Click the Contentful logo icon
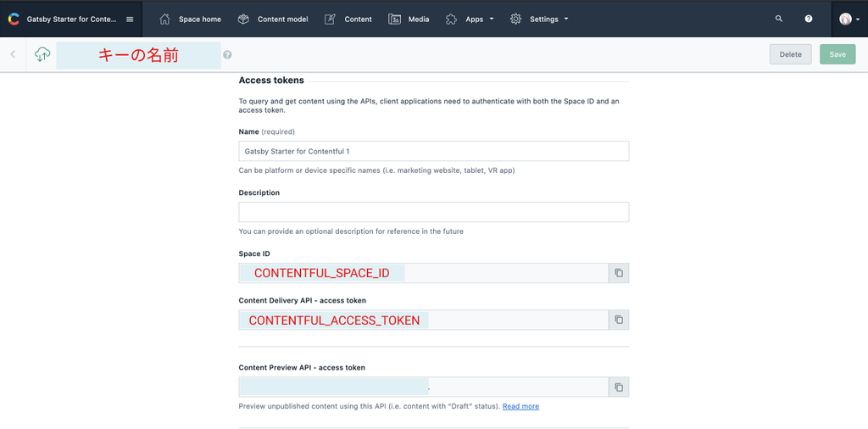 click(14, 19)
